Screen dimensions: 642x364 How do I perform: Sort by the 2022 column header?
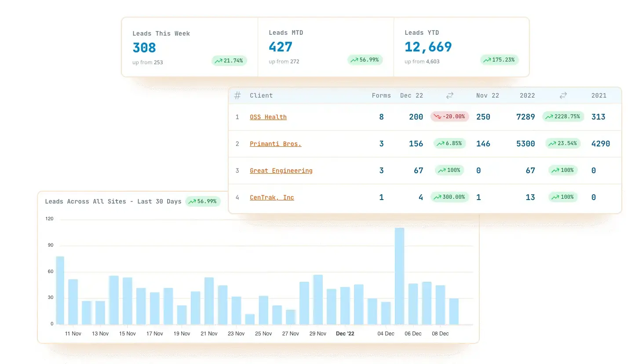coord(527,95)
